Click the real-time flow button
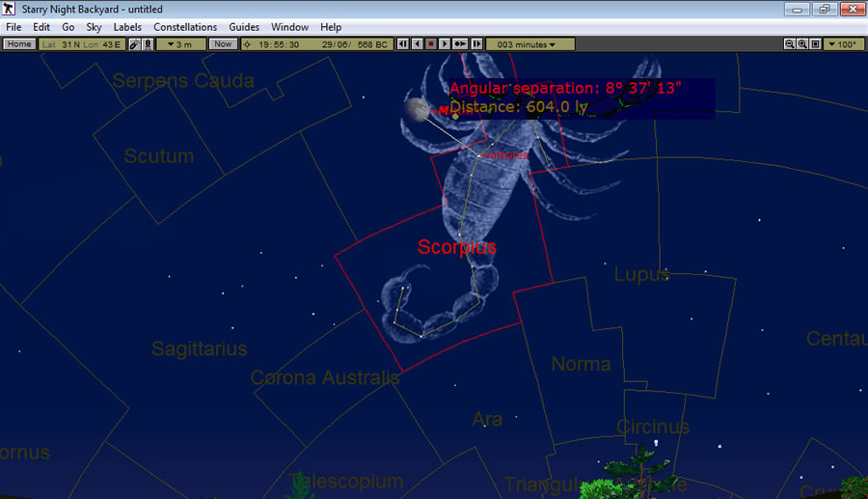 pyautogui.click(x=460, y=44)
